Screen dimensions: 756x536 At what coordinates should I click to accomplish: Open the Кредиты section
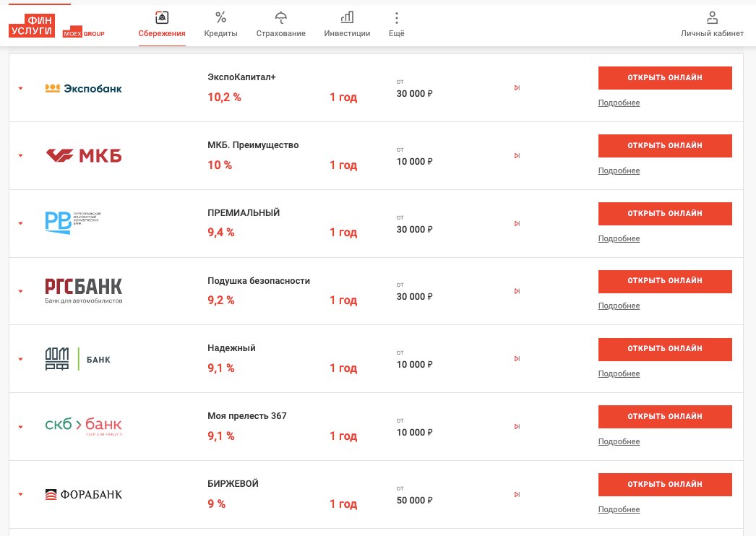(221, 25)
